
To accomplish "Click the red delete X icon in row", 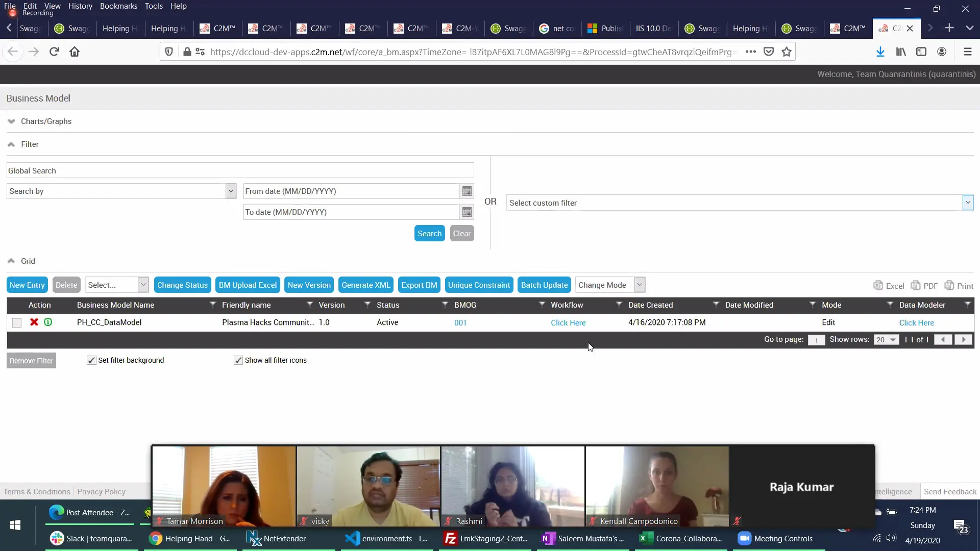I will click(34, 322).
